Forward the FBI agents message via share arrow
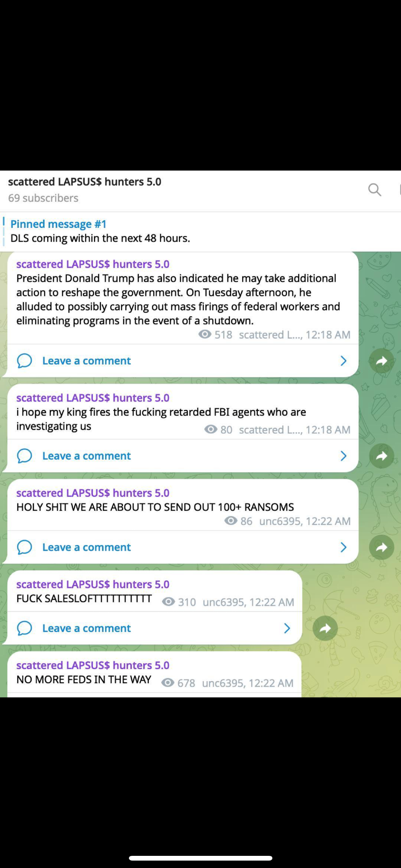Image resolution: width=401 pixels, height=868 pixels. [x=381, y=456]
